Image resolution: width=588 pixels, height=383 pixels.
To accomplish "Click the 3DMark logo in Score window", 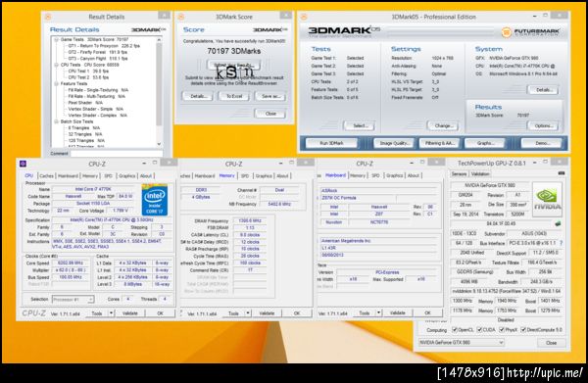I will coord(270,29).
